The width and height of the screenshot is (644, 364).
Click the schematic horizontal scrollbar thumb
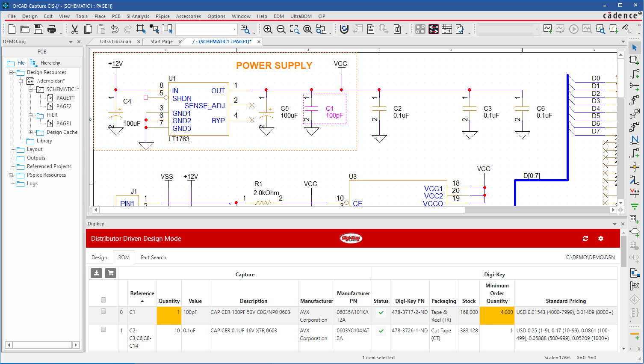[x=282, y=210]
